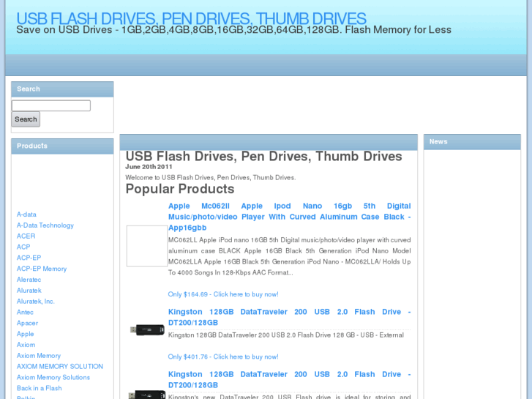This screenshot has width=532, height=399.
Task: Buy the iPod Nano at $164.69 link
Action: 223,294
